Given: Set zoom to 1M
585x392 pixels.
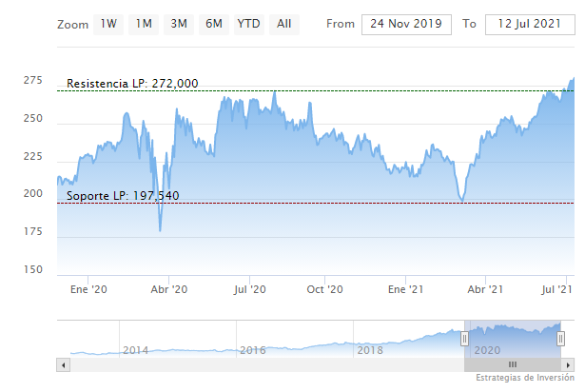Looking at the screenshot, I should click(x=144, y=24).
